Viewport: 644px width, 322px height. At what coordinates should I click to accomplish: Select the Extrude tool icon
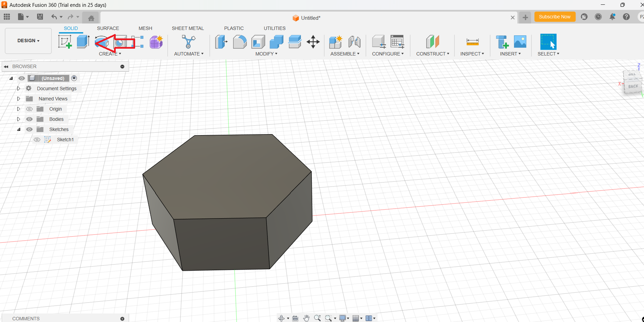(83, 42)
